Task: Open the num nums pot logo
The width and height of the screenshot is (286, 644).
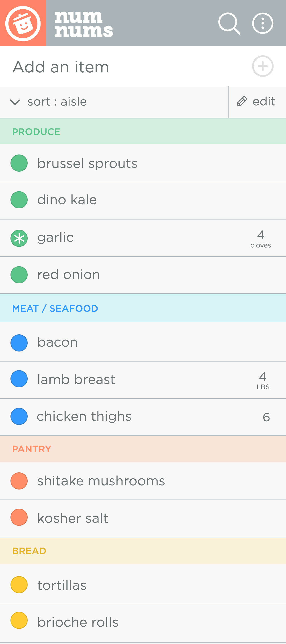Action: [23, 23]
